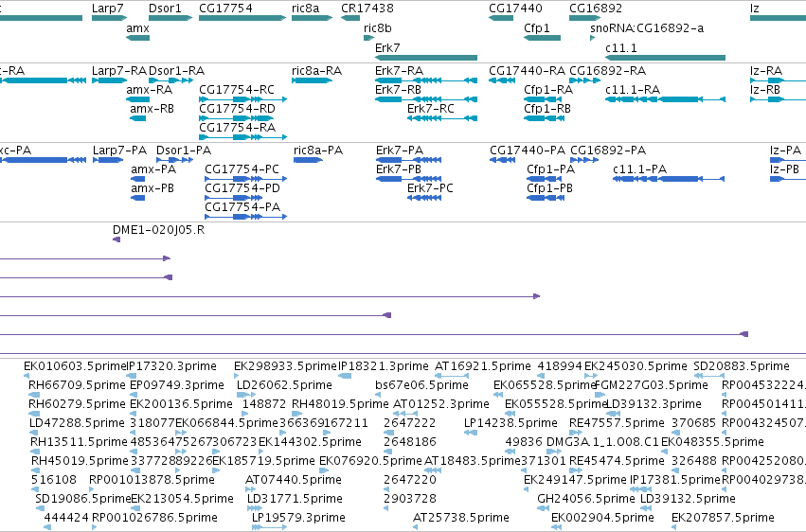Click the CG16892-PA protein feature

point(584,160)
